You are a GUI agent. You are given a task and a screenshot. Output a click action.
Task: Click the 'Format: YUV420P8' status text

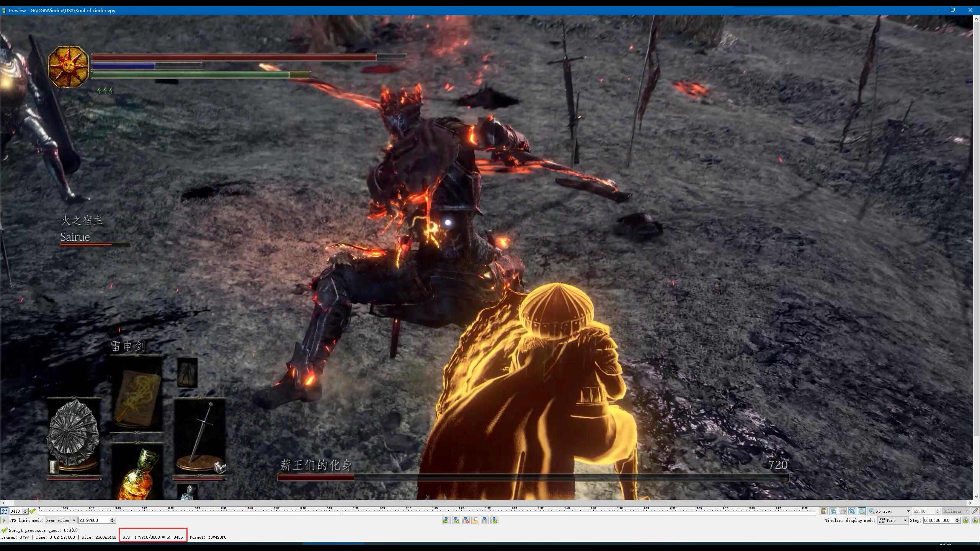coord(208,537)
